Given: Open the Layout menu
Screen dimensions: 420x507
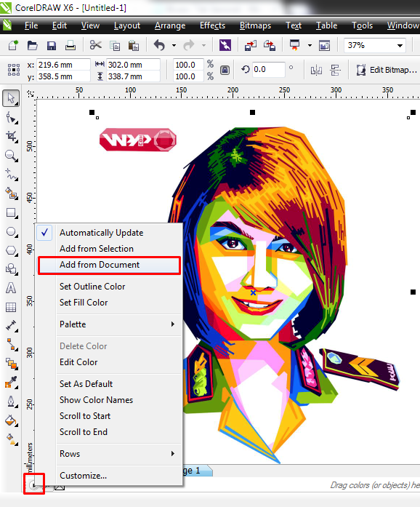Looking at the screenshot, I should (x=127, y=25).
